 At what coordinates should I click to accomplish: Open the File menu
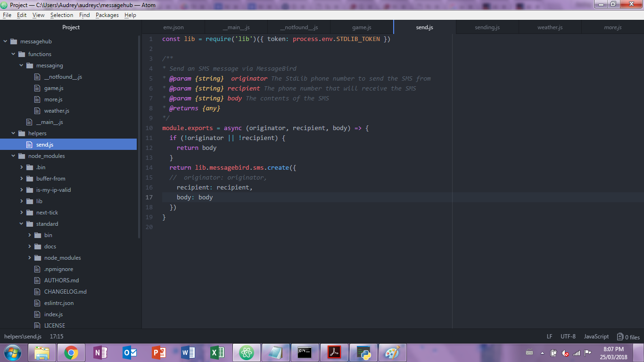click(7, 15)
